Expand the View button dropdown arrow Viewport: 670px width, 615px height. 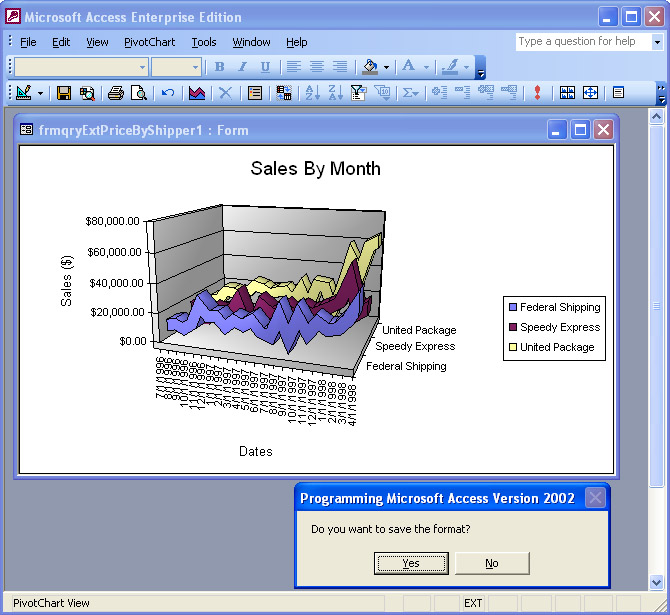40,93
